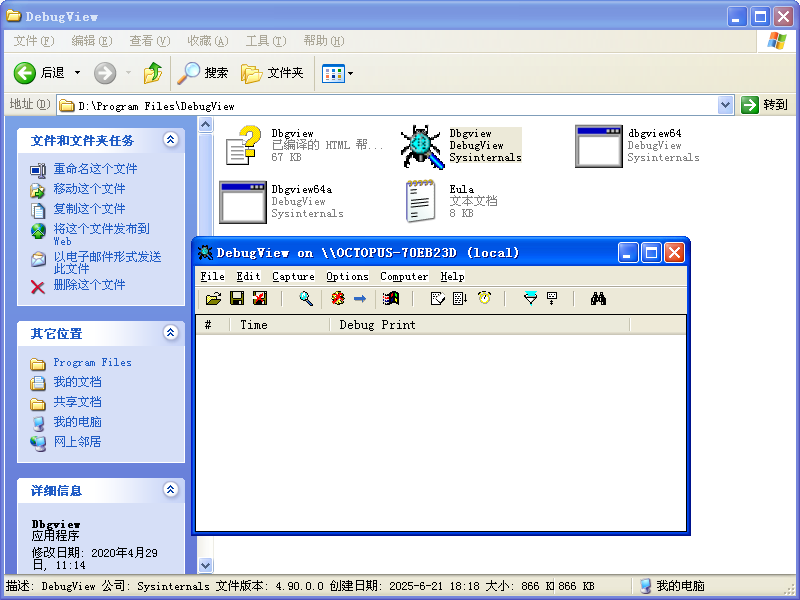Click the # column header in DebugView

coord(213,325)
